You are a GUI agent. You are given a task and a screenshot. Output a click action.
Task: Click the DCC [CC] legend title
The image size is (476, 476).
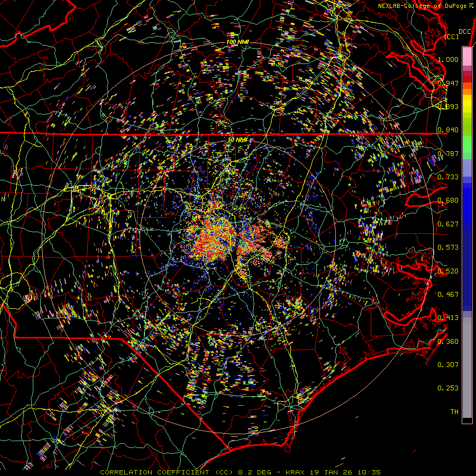coord(457,34)
